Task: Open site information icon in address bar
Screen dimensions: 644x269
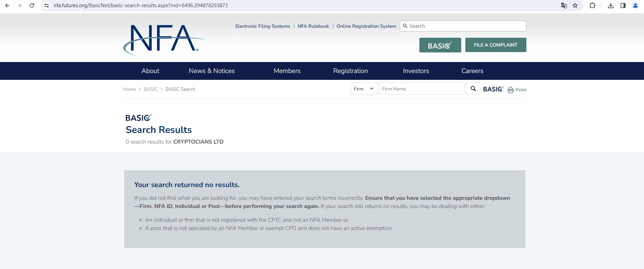Action: (47, 5)
